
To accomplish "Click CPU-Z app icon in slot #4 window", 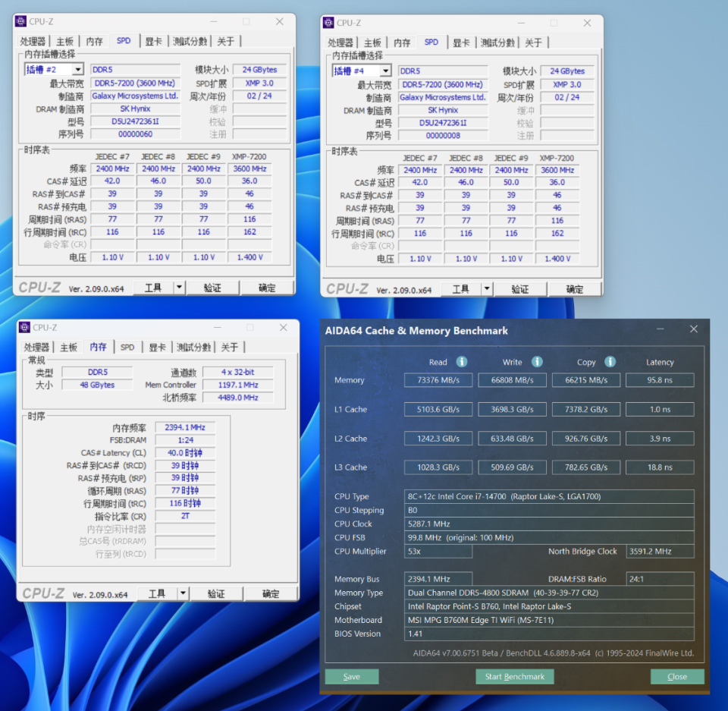I will coord(328,23).
